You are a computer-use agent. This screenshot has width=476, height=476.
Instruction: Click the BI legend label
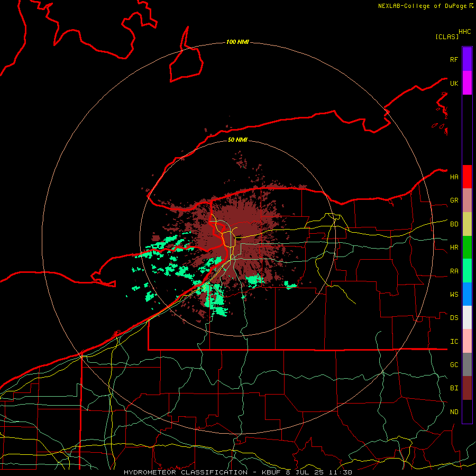[x=454, y=388]
